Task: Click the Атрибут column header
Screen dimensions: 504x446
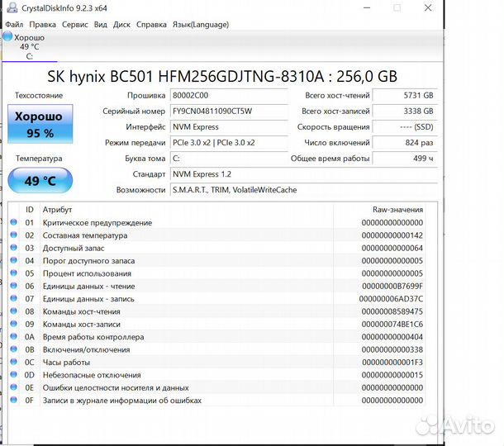Action: click(x=187, y=210)
